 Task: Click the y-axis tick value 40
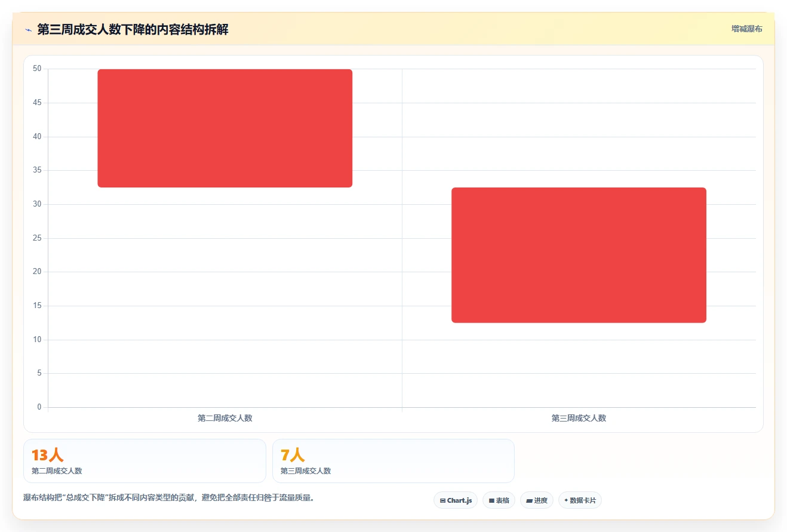click(x=37, y=137)
